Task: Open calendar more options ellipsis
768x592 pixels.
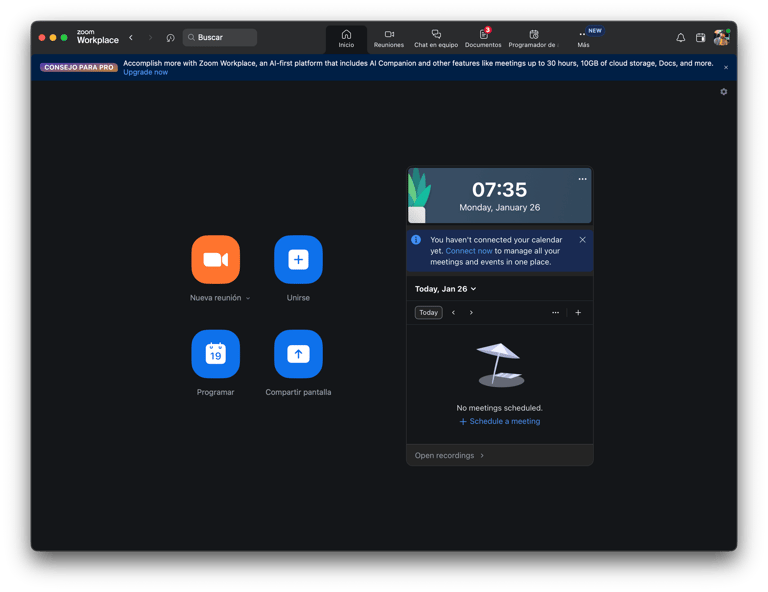Action: 555,312
